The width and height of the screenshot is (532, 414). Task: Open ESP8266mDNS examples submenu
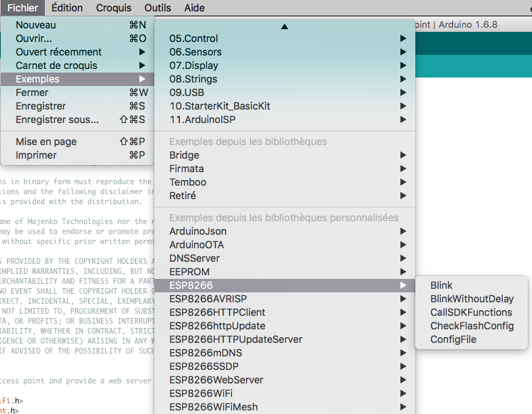click(284, 354)
